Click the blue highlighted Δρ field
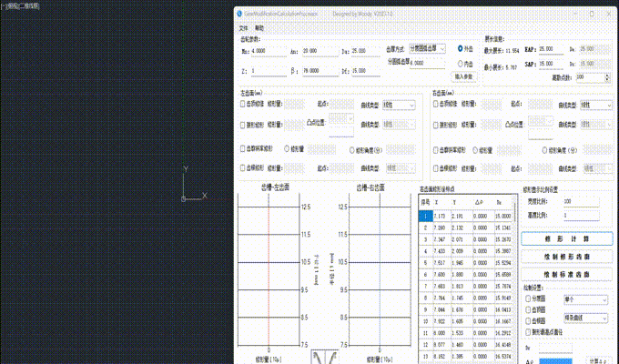 coord(555,361)
